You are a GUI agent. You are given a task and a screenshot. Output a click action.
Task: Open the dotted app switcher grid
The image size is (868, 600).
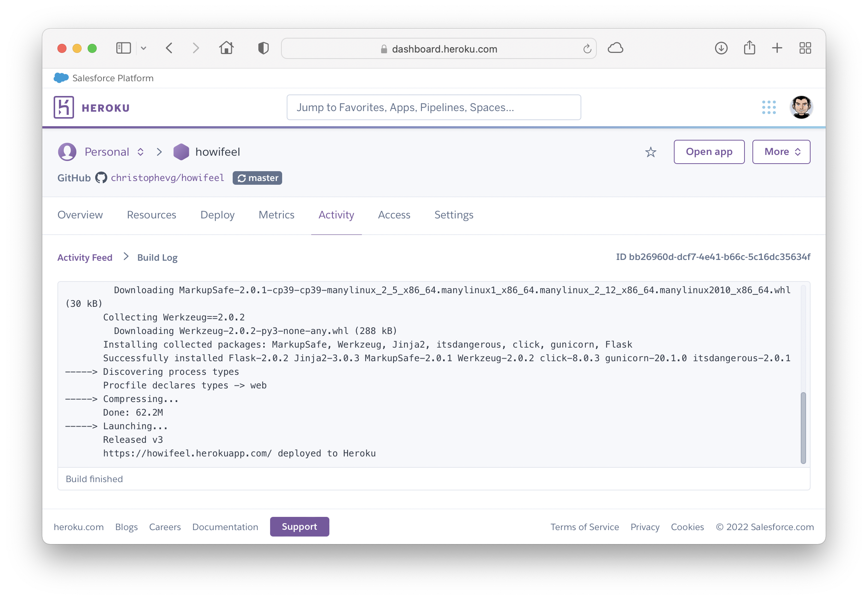(x=769, y=107)
